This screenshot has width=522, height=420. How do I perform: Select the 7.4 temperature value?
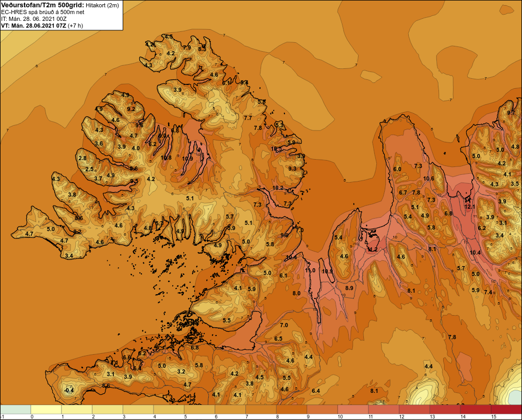(x=488, y=292)
